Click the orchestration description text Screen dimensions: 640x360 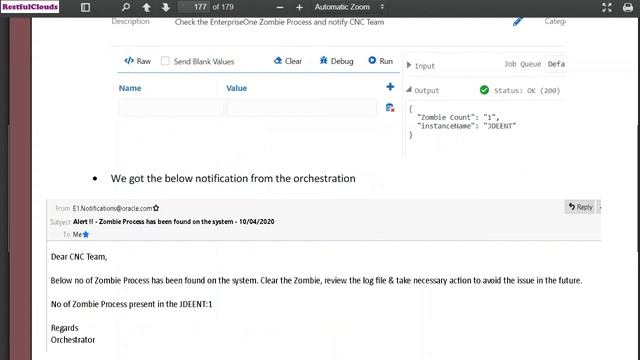click(279, 22)
